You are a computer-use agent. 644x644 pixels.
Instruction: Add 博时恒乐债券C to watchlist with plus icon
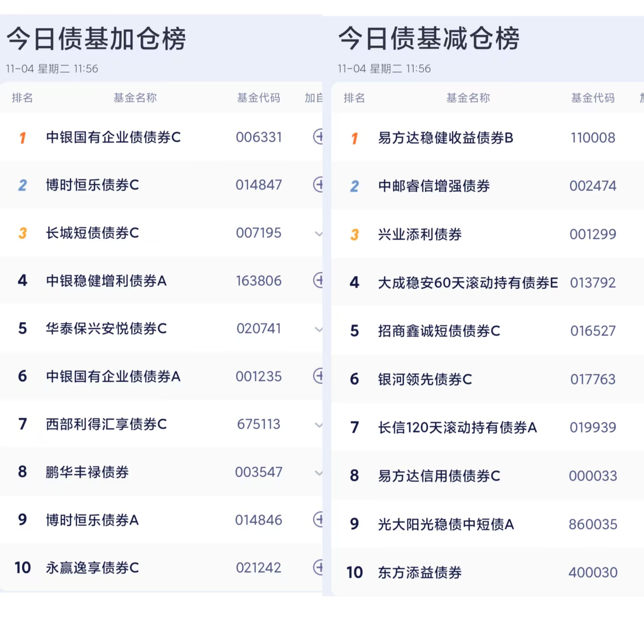318,184
